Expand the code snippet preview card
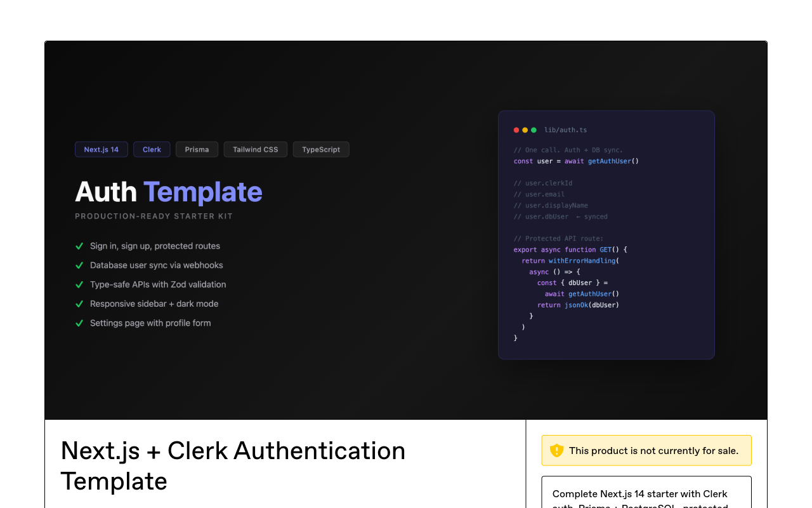 pyautogui.click(x=606, y=234)
